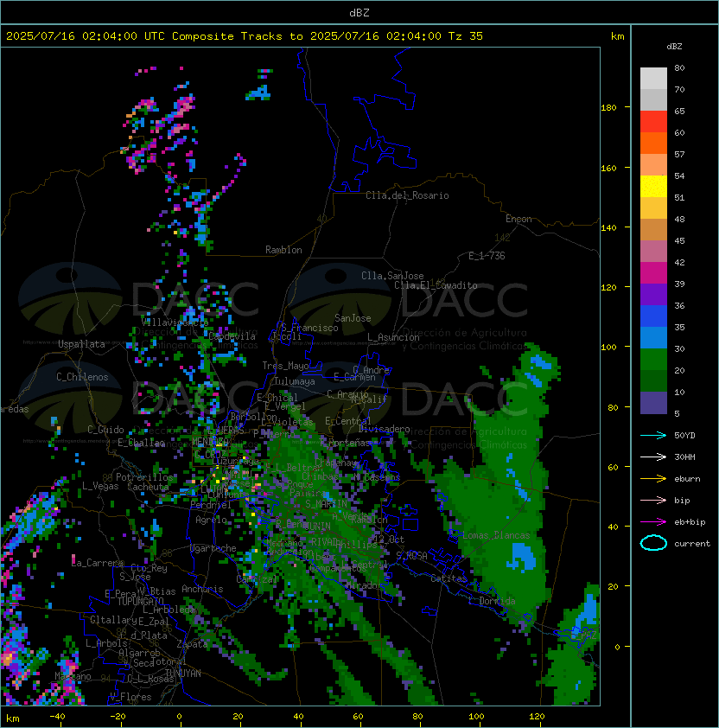Click the cyan 50YD arrow legend symbol
Image resolution: width=719 pixels, height=728 pixels.
point(653,435)
